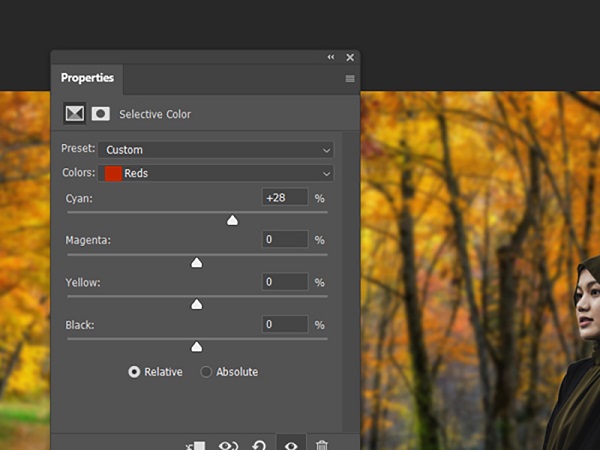
Task: Switch to the Properties tab
Action: pyautogui.click(x=87, y=78)
